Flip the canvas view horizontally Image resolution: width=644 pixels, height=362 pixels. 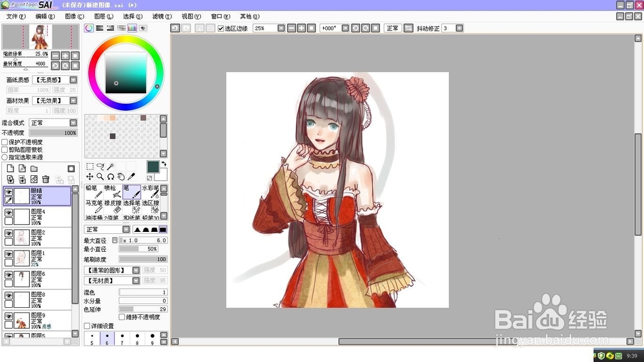coord(408,28)
